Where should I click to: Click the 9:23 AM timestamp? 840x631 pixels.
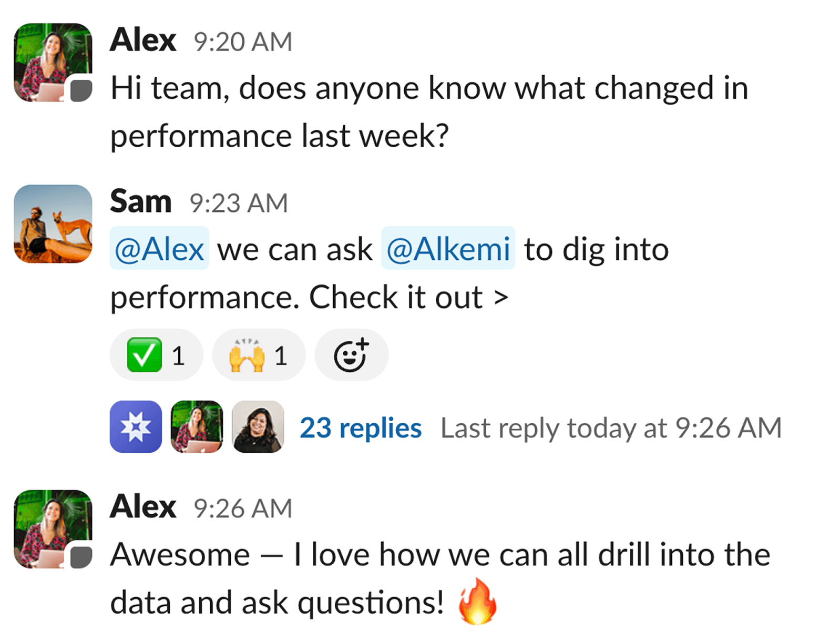pyautogui.click(x=239, y=203)
